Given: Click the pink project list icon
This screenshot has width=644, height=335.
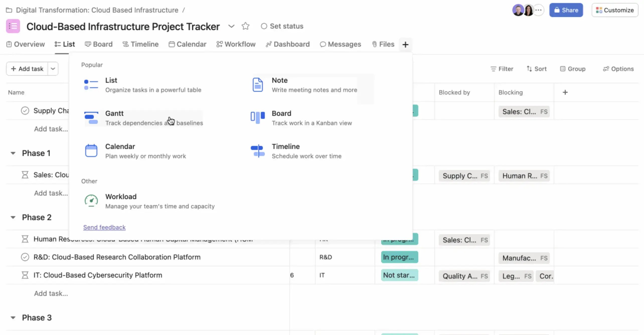Looking at the screenshot, I should pyautogui.click(x=13, y=26).
